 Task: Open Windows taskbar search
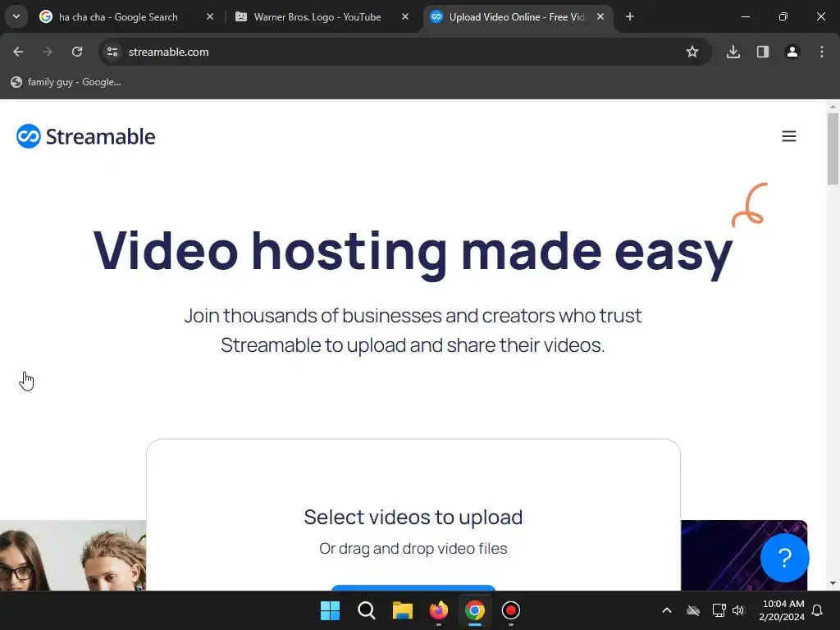coord(367,610)
